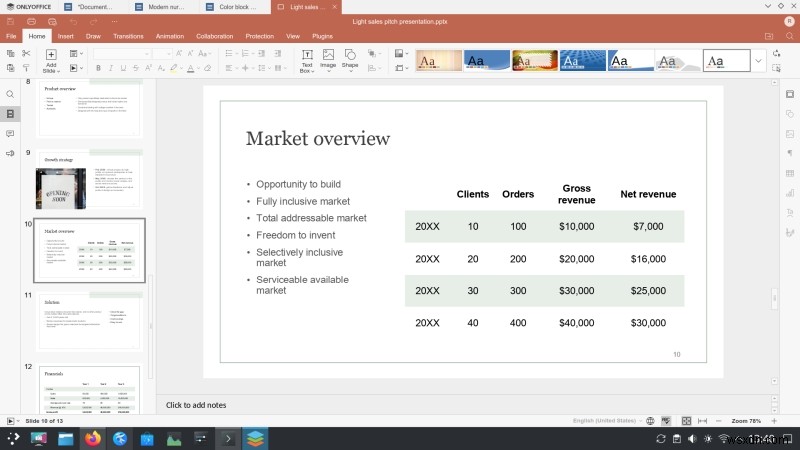Switch to the Insert tab
Screen dimensions: 800x450
[65, 36]
